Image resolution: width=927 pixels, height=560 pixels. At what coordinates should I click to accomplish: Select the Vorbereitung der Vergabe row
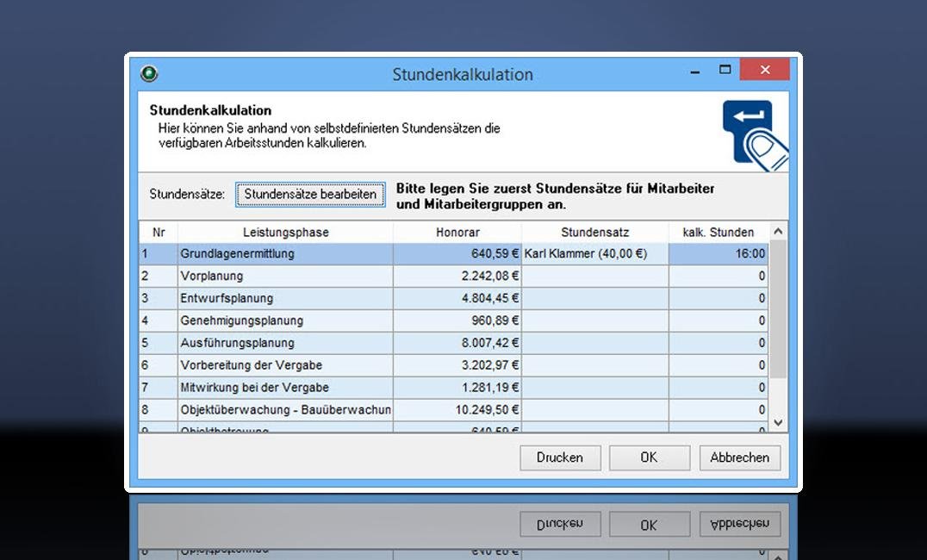[x=453, y=365]
